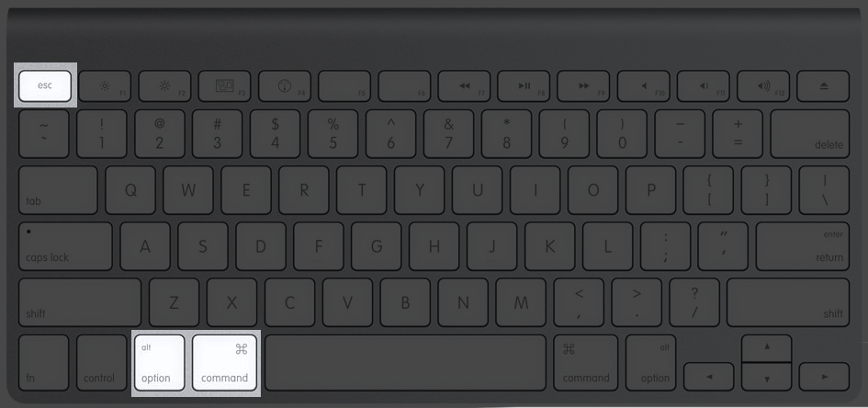This screenshot has width=868, height=408.
Task: Click the delete key
Action: [810, 134]
